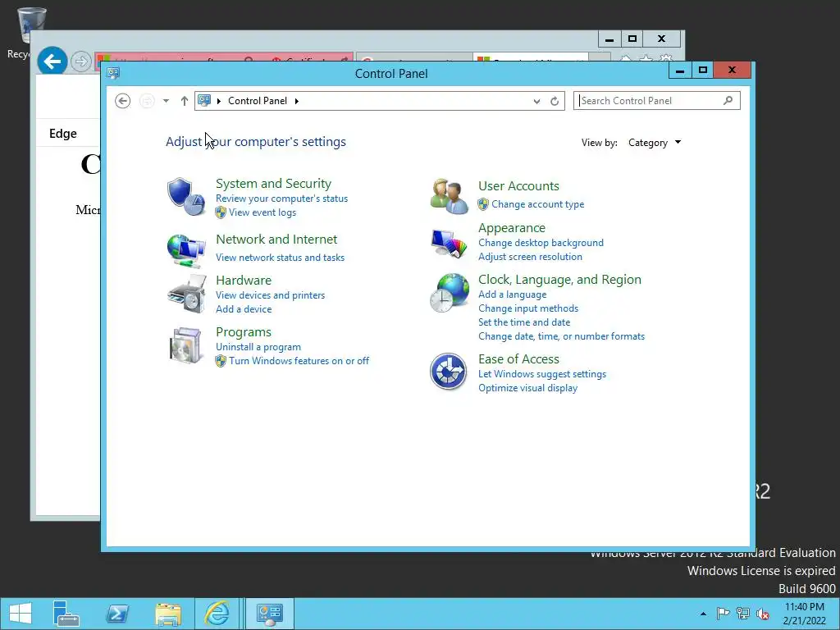
Task: Open recent locations dropdown arrow
Action: 166,101
